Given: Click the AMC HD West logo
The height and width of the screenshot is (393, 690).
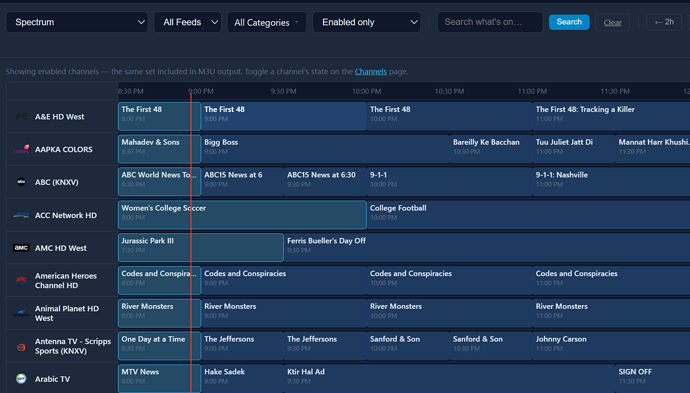Looking at the screenshot, I should click(x=21, y=248).
